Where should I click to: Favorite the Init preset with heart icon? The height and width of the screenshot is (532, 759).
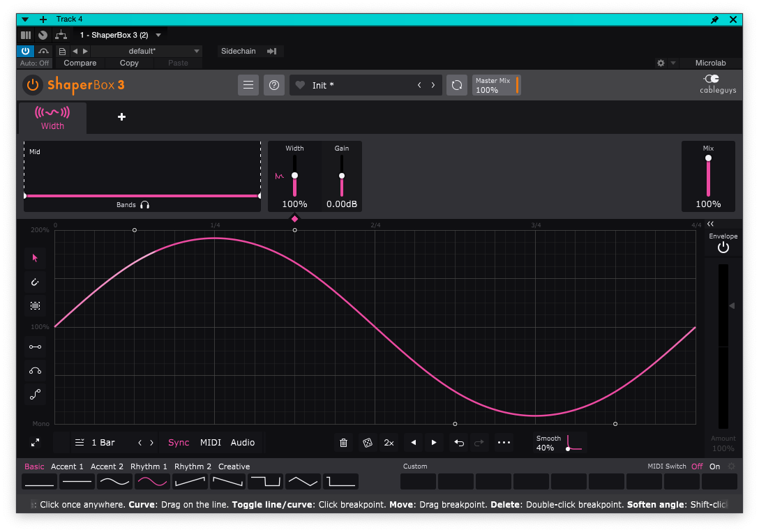300,85
